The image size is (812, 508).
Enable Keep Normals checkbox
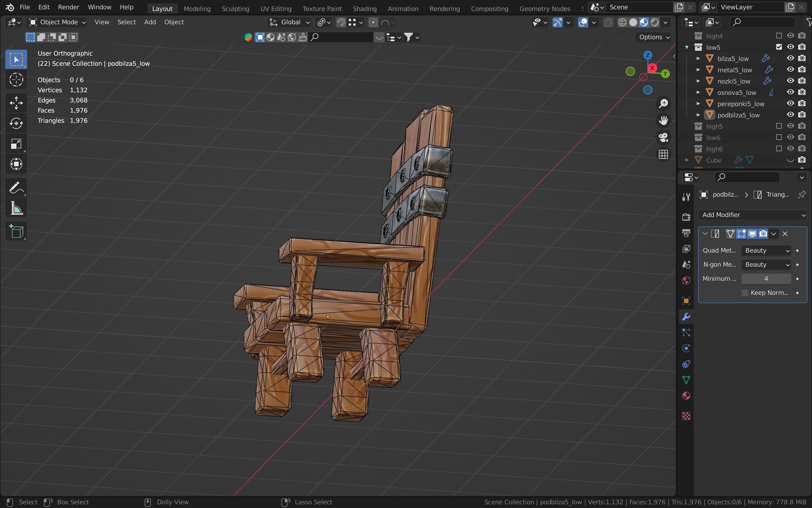pos(745,293)
